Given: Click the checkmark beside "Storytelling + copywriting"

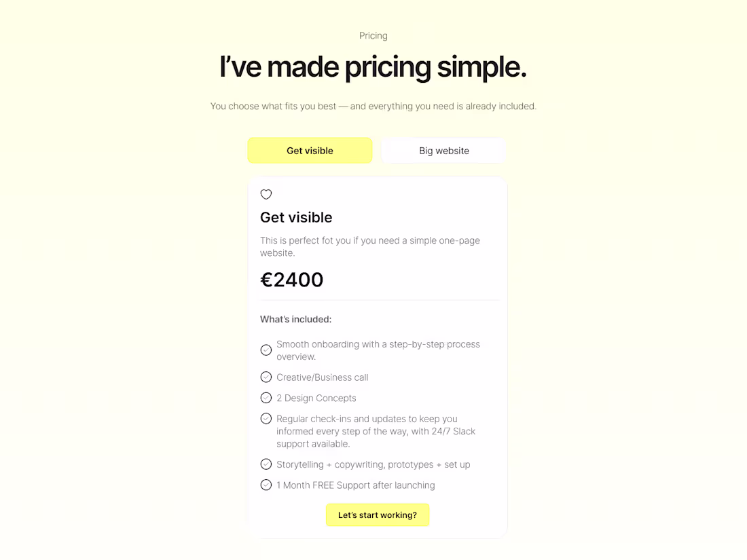Looking at the screenshot, I should pyautogui.click(x=266, y=464).
